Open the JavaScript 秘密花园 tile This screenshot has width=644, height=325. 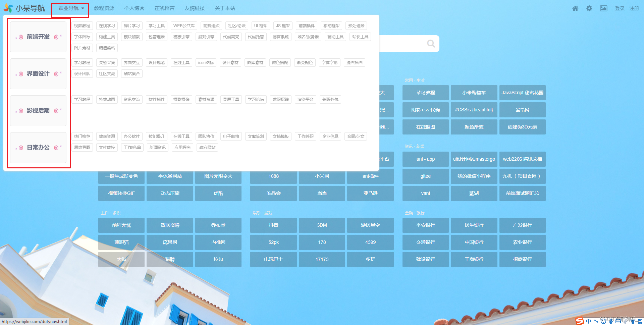(523, 93)
